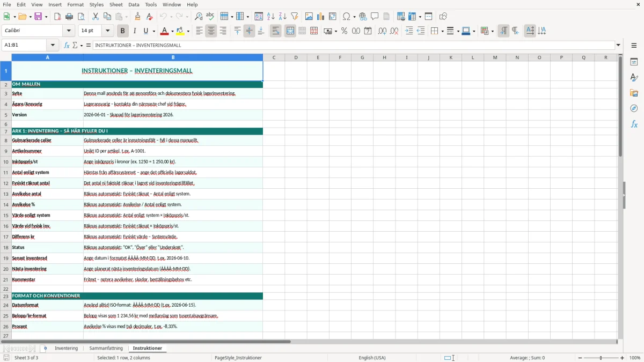Toggle Wrap Text button
The height and width of the screenshot is (362, 644).
[275, 31]
